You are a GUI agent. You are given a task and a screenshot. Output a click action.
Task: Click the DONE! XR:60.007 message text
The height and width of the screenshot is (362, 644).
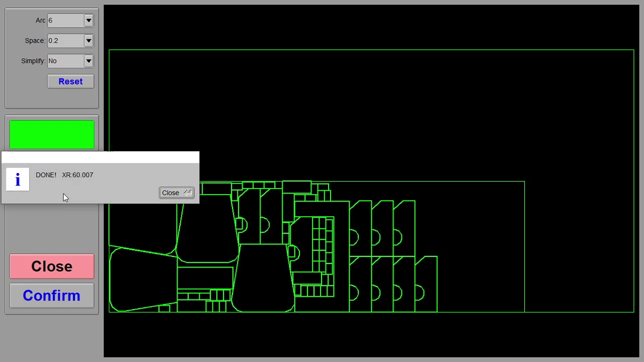[x=64, y=175]
